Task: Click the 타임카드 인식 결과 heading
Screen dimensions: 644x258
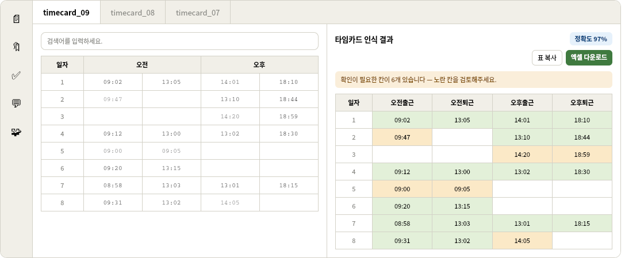Action: click(x=365, y=40)
